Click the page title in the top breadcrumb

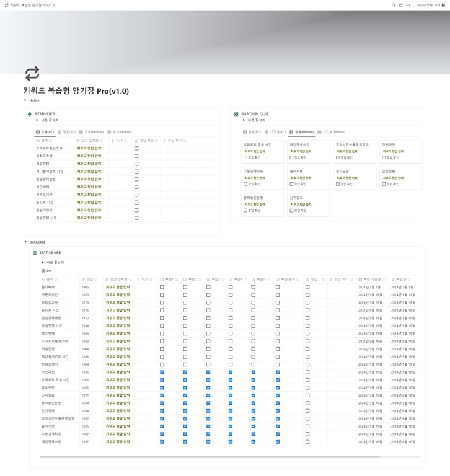click(x=33, y=5)
